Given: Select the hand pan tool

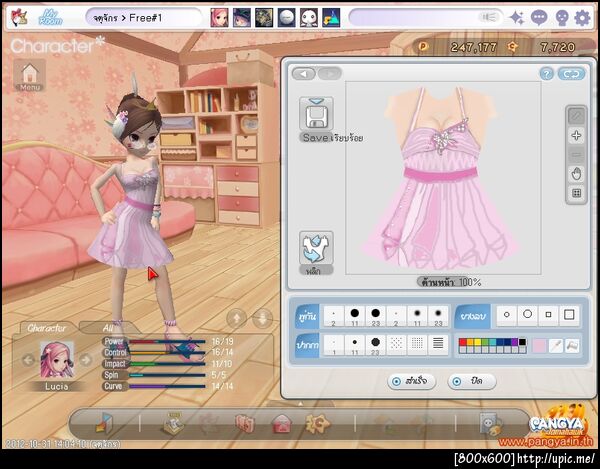Looking at the screenshot, I should 576,174.
